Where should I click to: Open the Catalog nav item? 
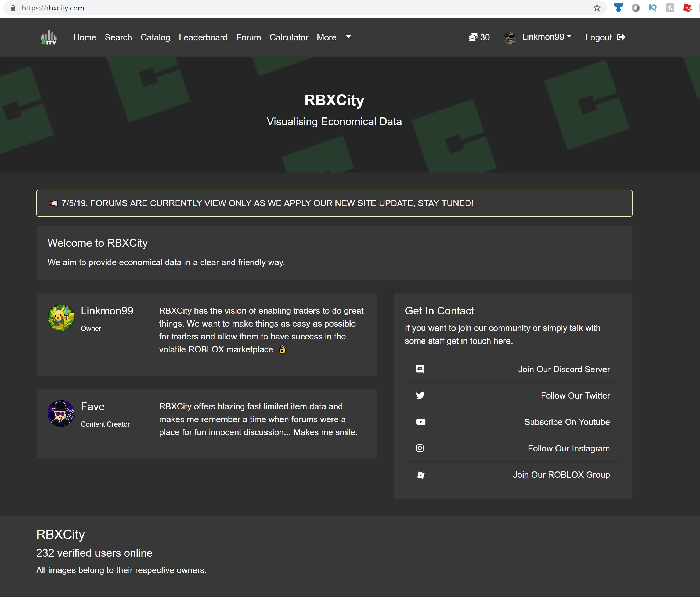click(x=156, y=37)
